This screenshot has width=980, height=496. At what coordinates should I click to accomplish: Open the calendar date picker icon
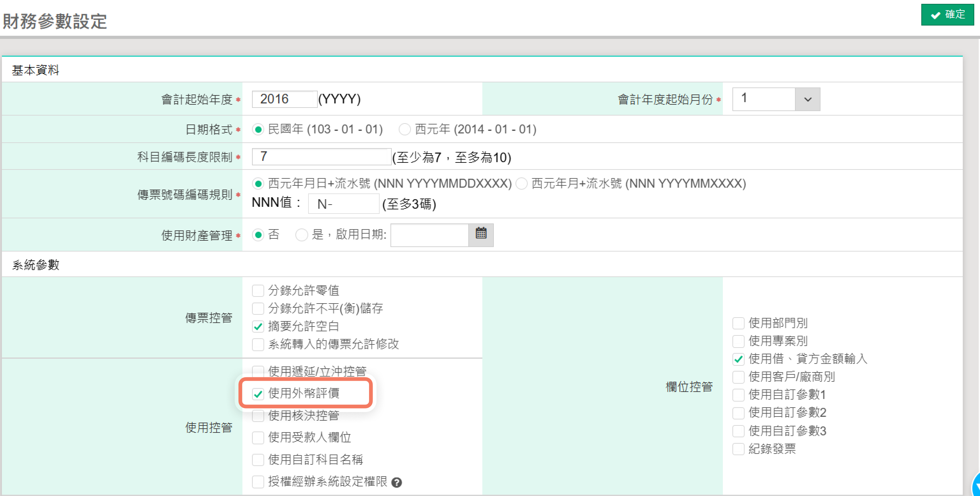pos(481,235)
